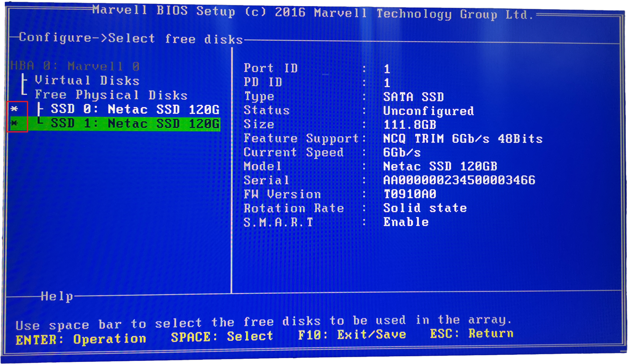
Task: Click the Serial label
Action: (267, 180)
